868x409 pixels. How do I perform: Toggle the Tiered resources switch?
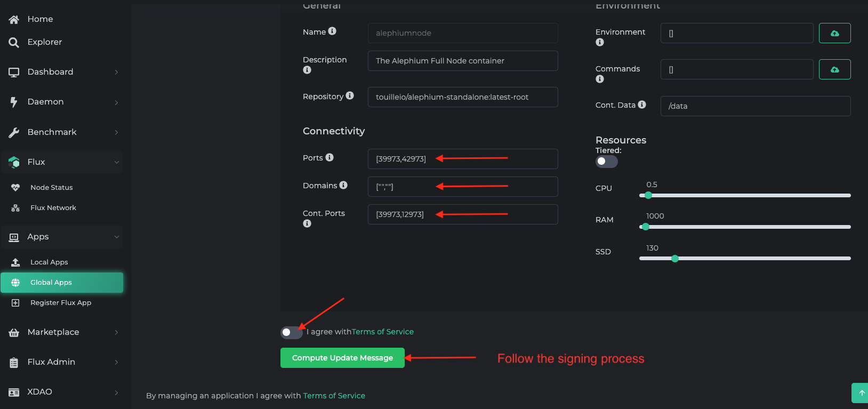pos(607,161)
